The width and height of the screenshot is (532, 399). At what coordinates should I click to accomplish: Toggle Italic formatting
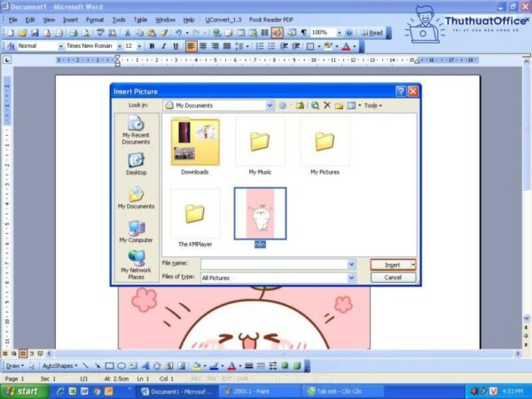pyautogui.click(x=164, y=46)
